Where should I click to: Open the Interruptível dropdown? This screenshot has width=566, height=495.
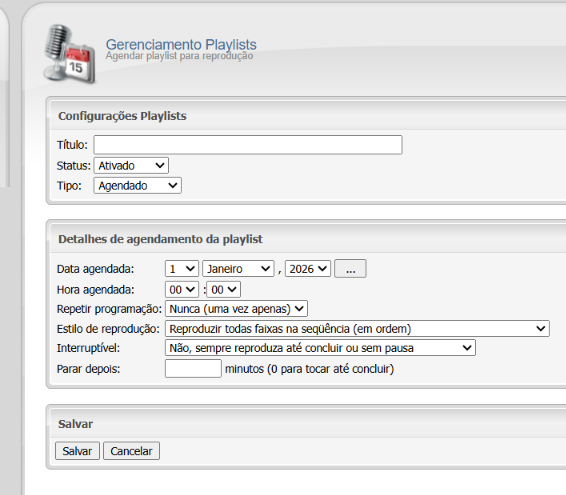click(320, 348)
